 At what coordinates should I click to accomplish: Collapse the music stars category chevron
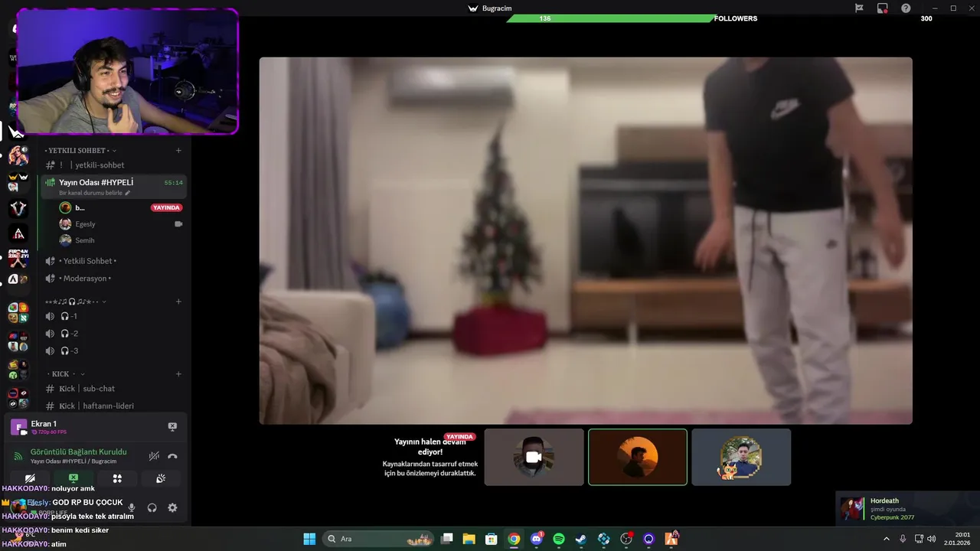(104, 302)
